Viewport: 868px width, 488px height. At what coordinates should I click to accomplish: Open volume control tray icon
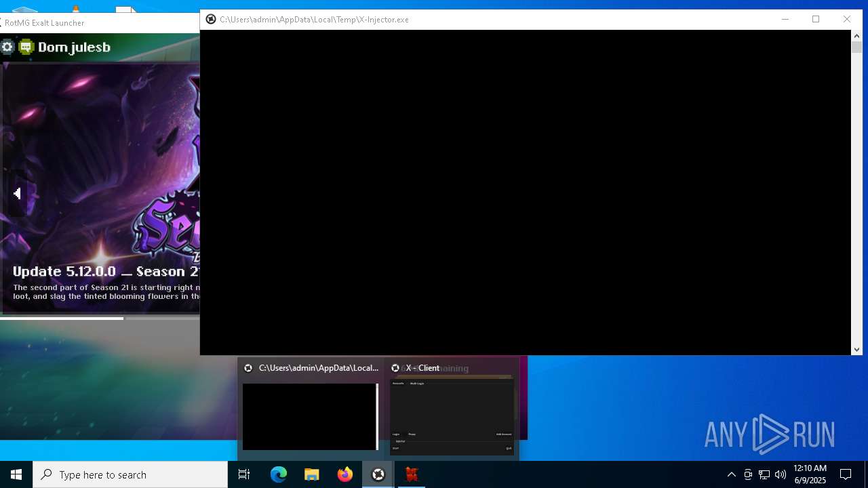(x=781, y=474)
